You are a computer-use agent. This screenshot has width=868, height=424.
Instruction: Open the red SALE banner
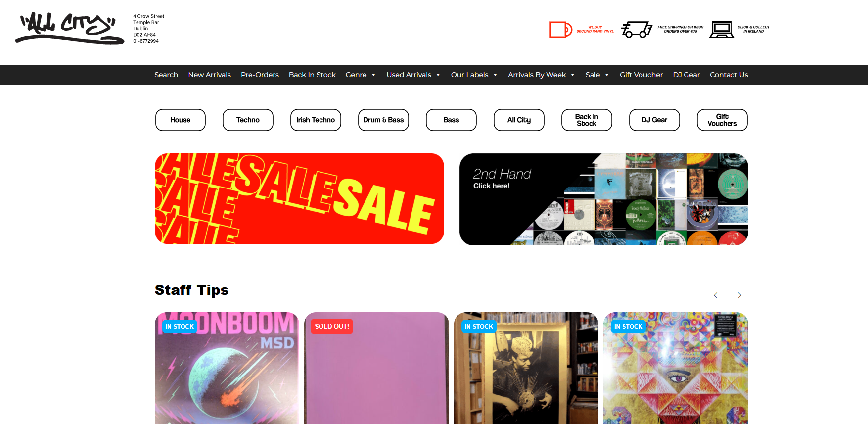[x=299, y=198]
